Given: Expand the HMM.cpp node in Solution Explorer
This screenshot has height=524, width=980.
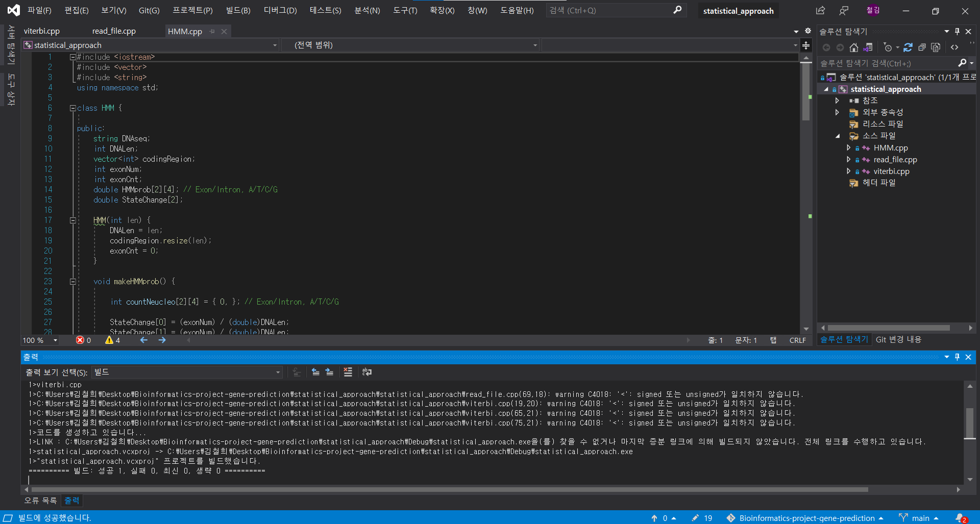Looking at the screenshot, I should click(849, 147).
